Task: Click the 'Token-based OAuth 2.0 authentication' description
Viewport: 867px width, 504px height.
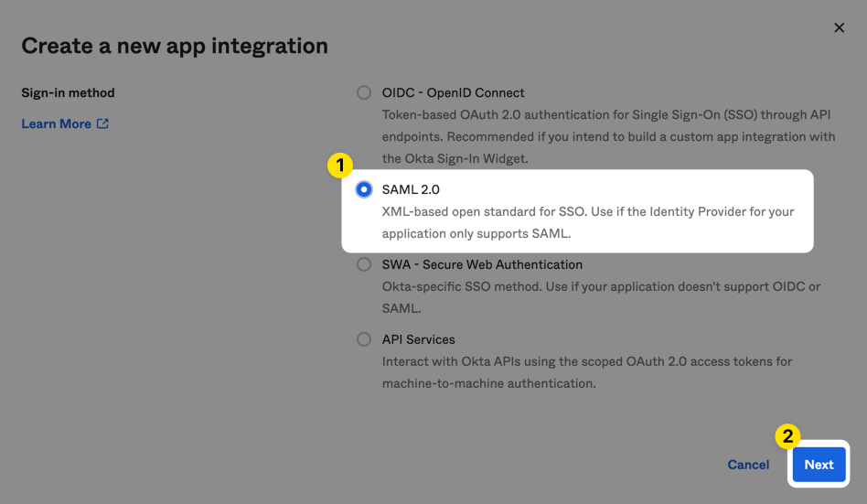Action: coord(609,136)
